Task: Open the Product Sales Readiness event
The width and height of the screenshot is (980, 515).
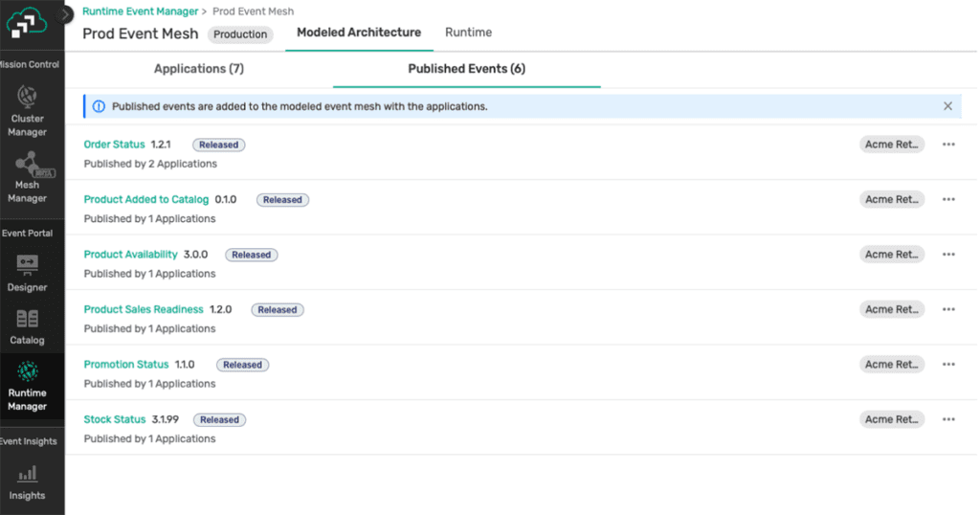Action: coord(144,309)
